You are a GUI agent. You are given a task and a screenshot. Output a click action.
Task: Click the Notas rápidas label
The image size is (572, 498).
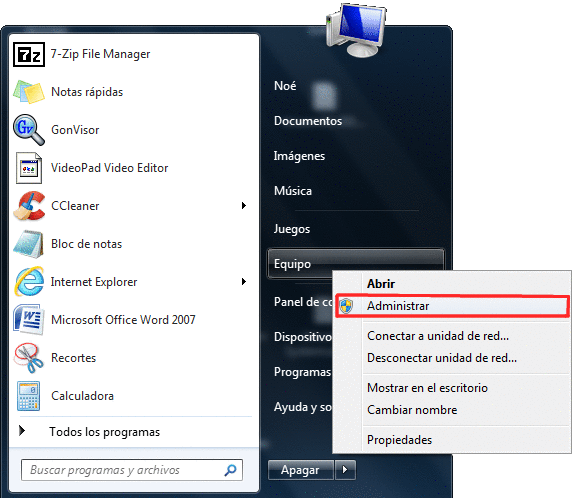pyautogui.click(x=87, y=92)
